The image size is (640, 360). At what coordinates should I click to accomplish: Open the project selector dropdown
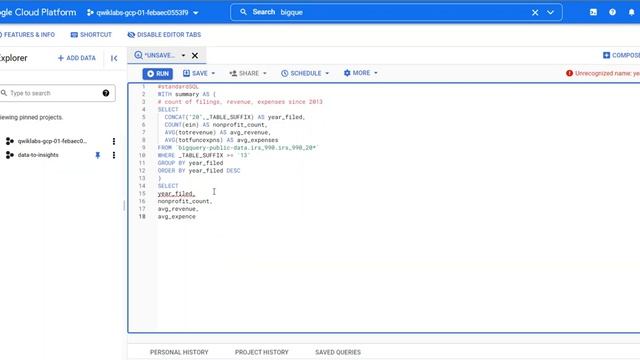pos(142,13)
